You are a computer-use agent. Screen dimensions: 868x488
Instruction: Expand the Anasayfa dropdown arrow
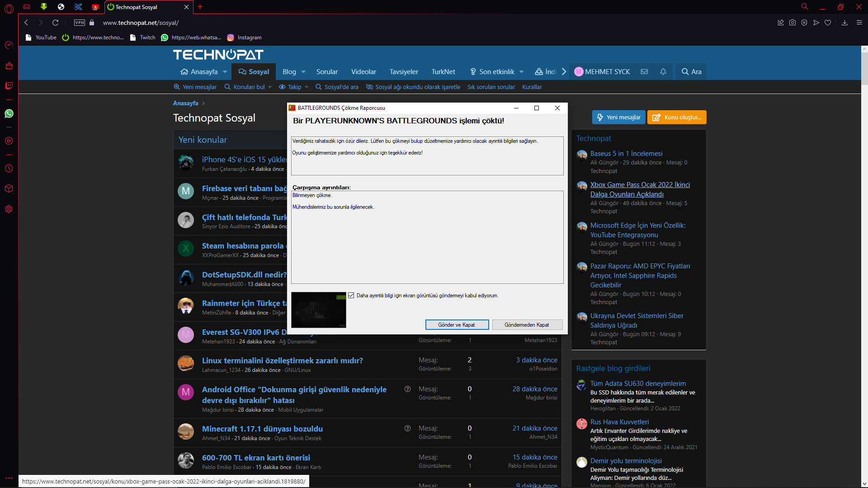[x=225, y=72]
